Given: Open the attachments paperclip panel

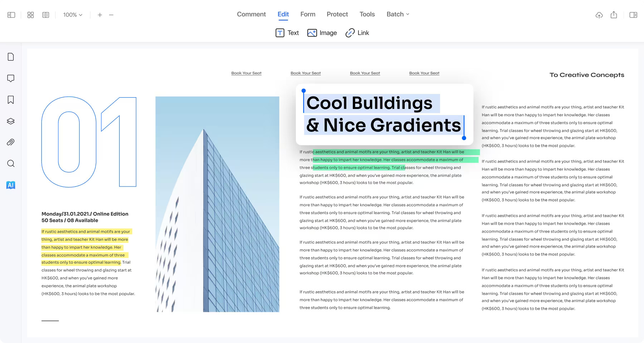Looking at the screenshot, I should click(x=11, y=142).
